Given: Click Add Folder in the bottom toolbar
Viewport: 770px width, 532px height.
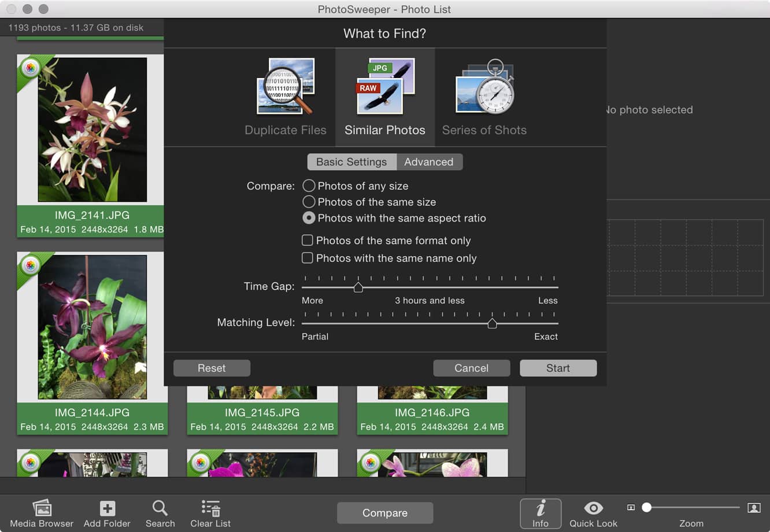Looking at the screenshot, I should point(106,512).
